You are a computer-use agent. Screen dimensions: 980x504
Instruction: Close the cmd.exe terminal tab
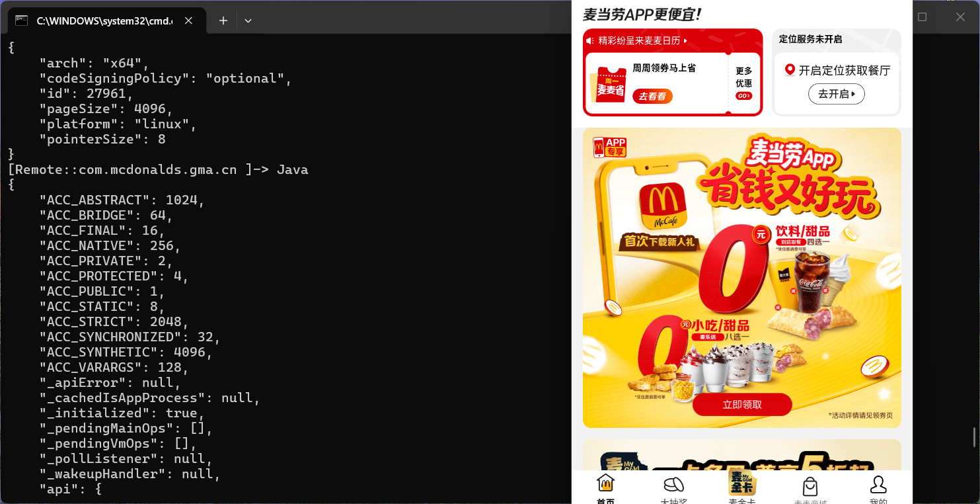pos(188,21)
